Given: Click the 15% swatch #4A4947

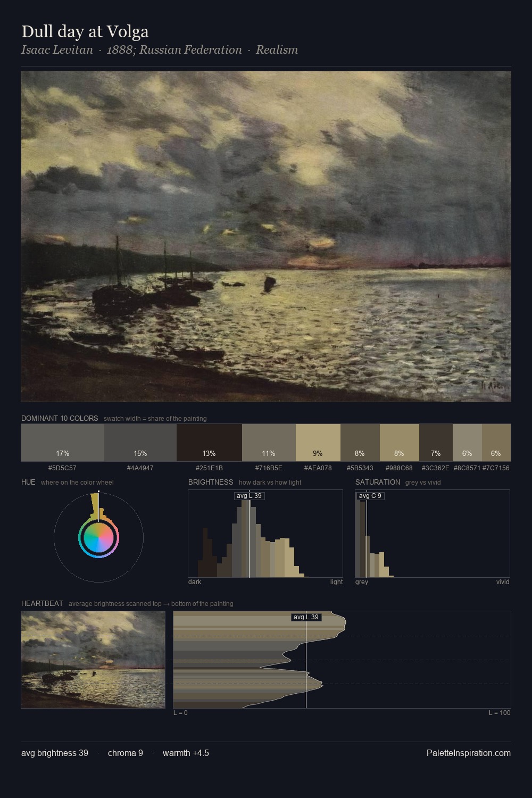Looking at the screenshot, I should 140,443.
